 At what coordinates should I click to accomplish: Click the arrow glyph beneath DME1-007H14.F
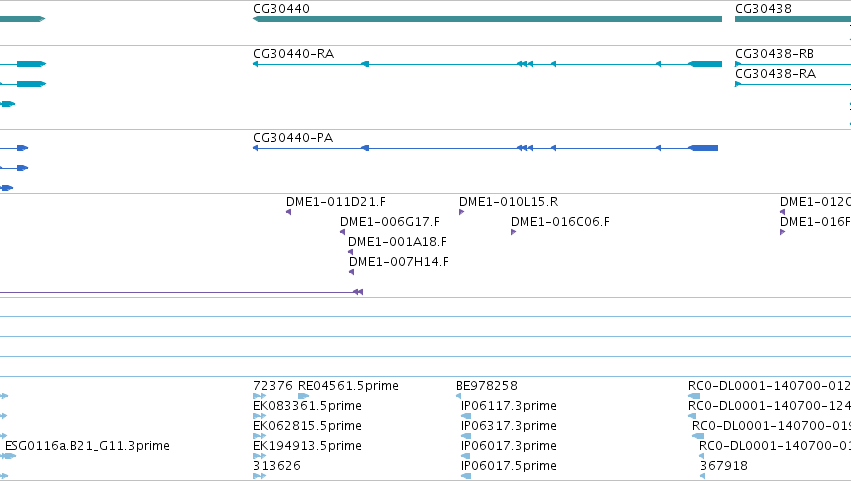352,272
